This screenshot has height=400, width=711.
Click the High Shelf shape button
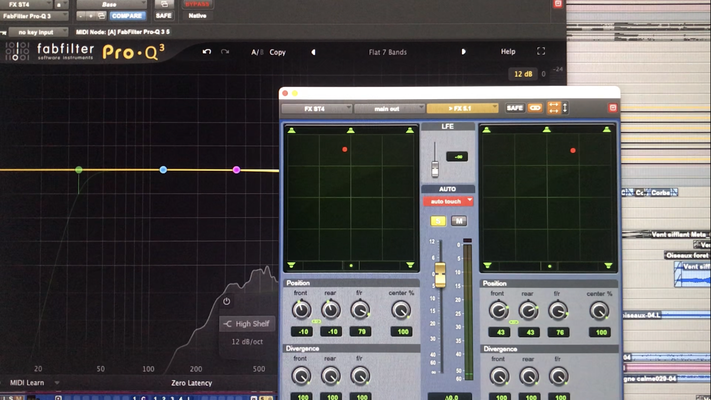pyautogui.click(x=247, y=324)
